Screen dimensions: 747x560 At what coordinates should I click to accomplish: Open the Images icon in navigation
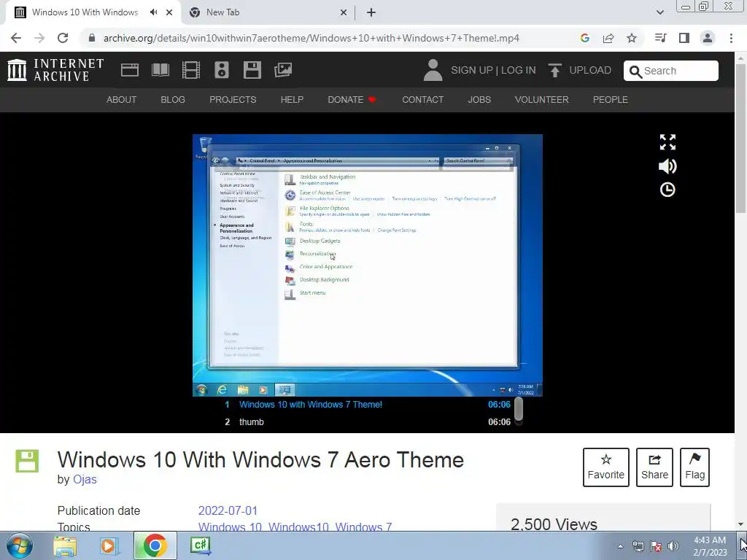pyautogui.click(x=283, y=70)
